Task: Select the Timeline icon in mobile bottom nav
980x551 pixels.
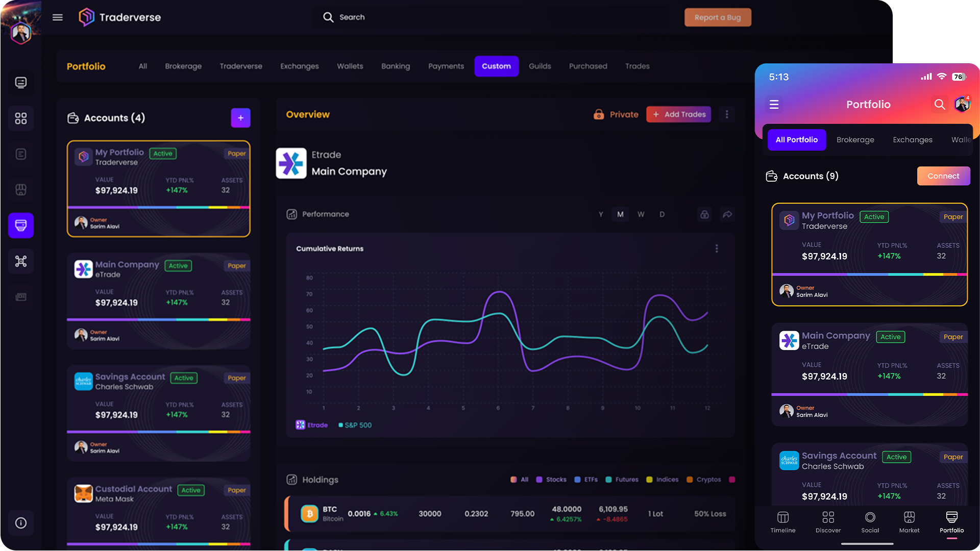Action: click(x=782, y=517)
